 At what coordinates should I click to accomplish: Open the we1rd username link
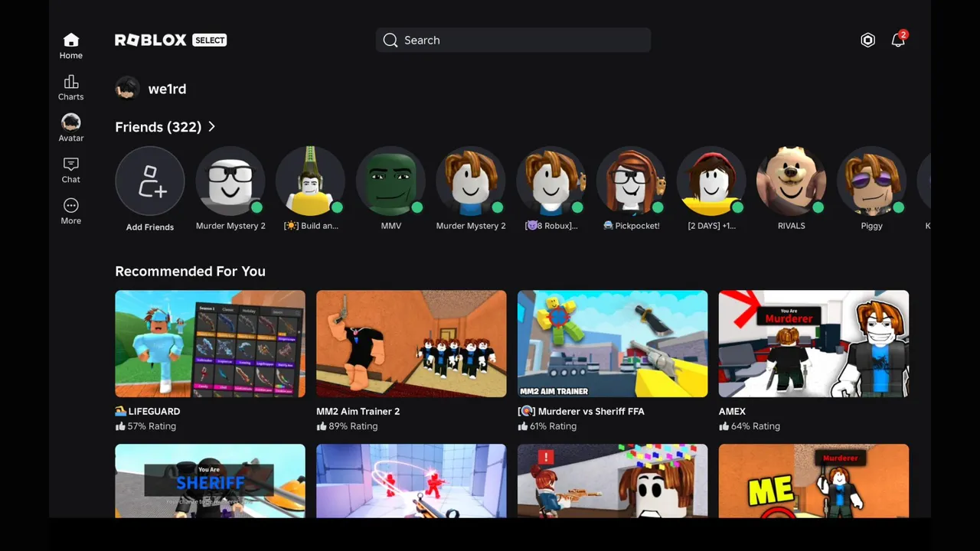point(167,89)
